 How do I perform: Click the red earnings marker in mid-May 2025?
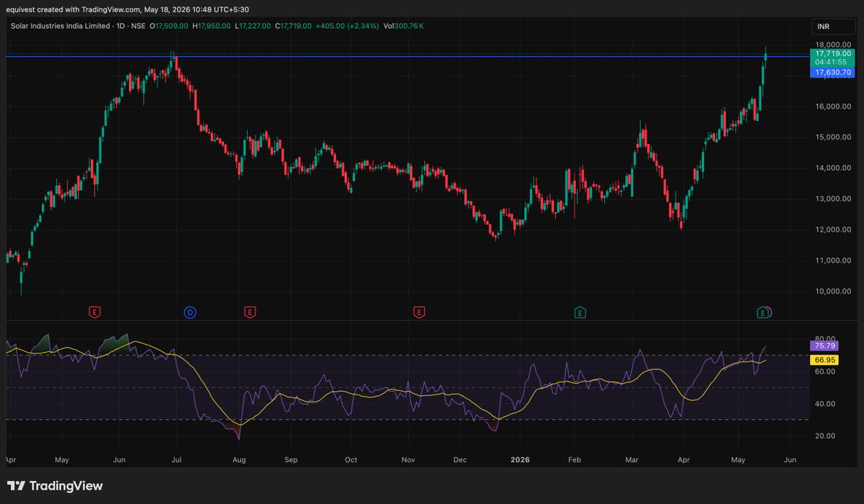pos(94,312)
